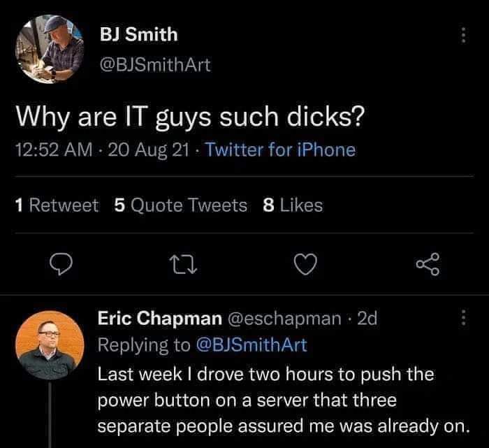Viewport: 489px width, 448px height.
Task: Click the @BJSmithArt handle under name
Action: (x=155, y=64)
